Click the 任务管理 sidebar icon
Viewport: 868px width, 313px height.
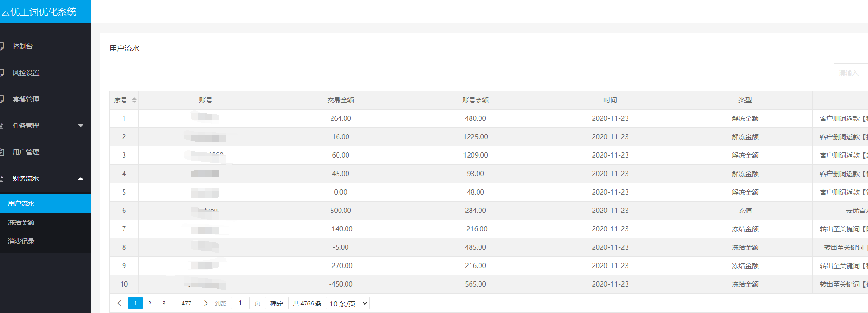(x=2, y=126)
